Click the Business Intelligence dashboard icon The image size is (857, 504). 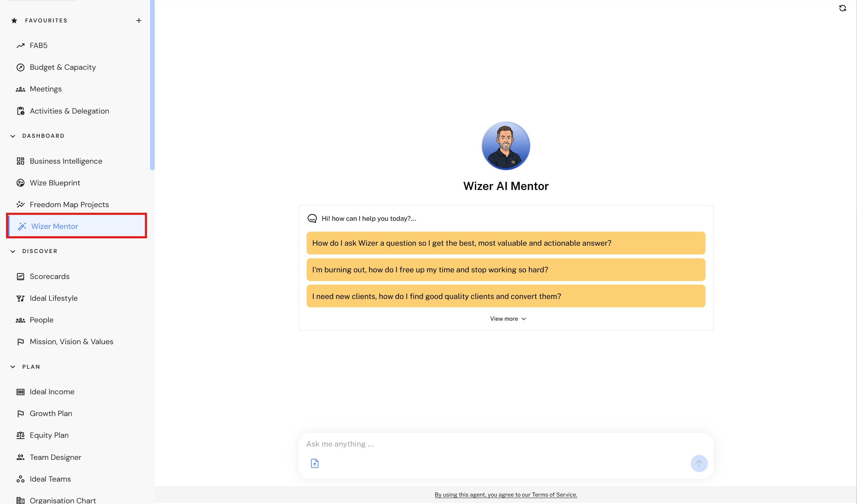point(21,161)
